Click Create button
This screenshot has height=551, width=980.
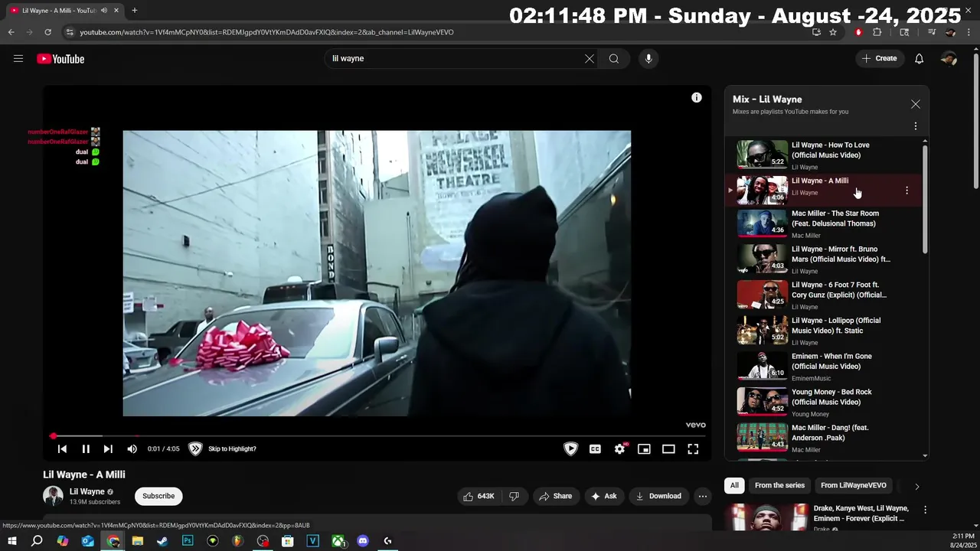click(x=879, y=58)
